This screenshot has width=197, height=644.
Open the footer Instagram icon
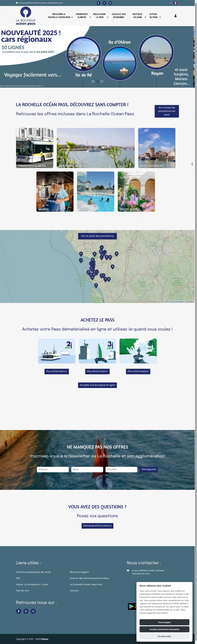(x=33, y=611)
